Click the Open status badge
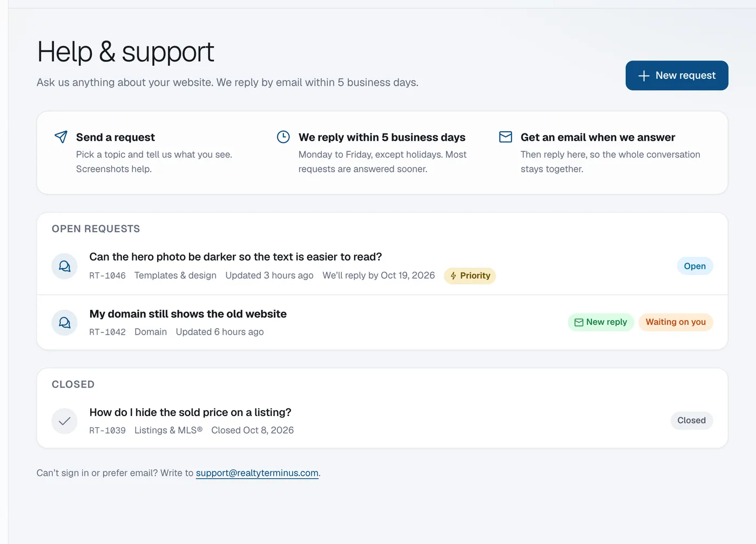 tap(695, 266)
